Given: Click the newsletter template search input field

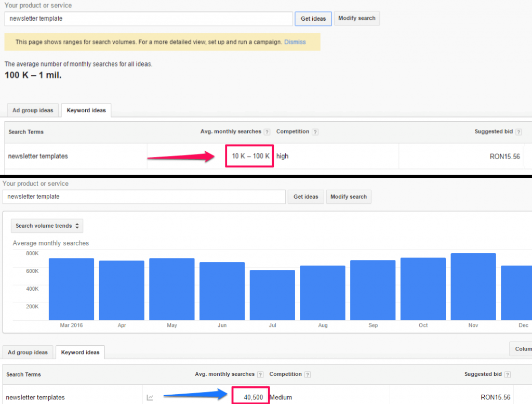Looking at the screenshot, I should tap(148, 19).
